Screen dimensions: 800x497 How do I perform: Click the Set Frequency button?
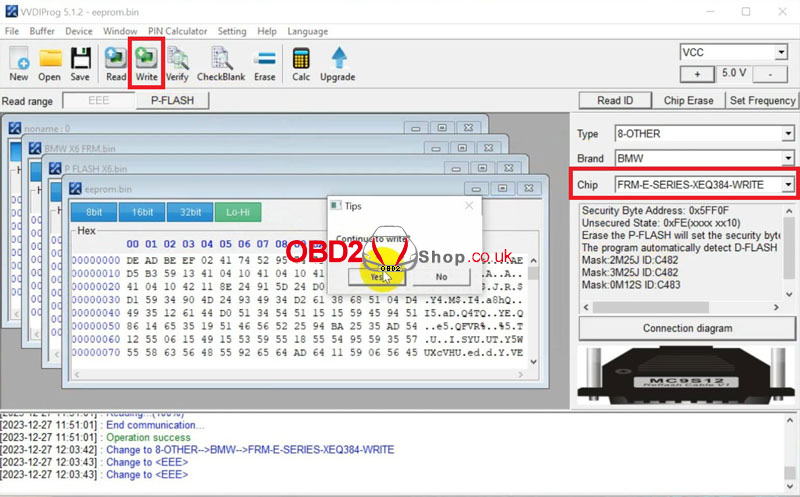click(x=762, y=101)
